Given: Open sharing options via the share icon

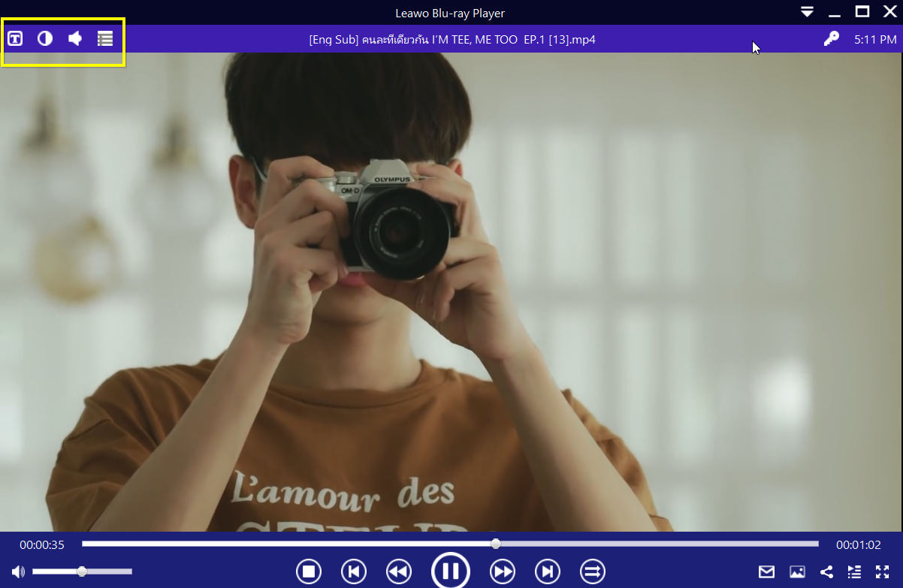Looking at the screenshot, I should pos(828,571).
